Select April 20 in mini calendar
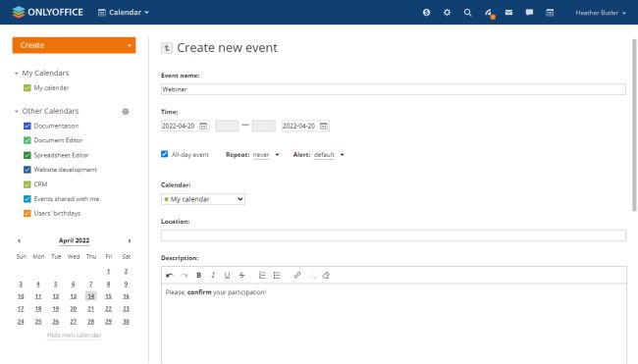The image size is (638, 364). click(74, 309)
